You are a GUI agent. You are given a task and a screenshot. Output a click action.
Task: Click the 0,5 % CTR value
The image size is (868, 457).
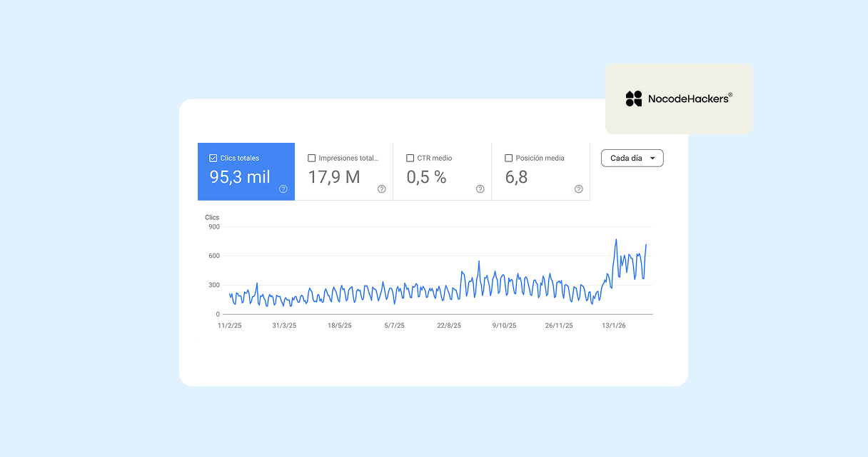pos(426,178)
